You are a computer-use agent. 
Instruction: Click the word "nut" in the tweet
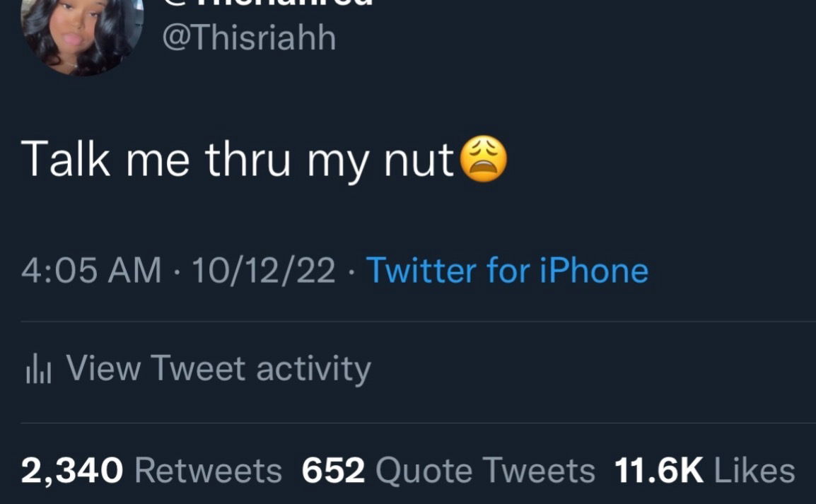[x=419, y=161]
